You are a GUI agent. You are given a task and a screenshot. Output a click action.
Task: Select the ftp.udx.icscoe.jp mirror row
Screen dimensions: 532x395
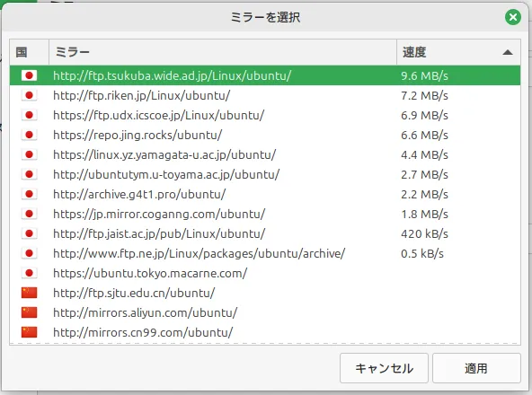[265, 115]
